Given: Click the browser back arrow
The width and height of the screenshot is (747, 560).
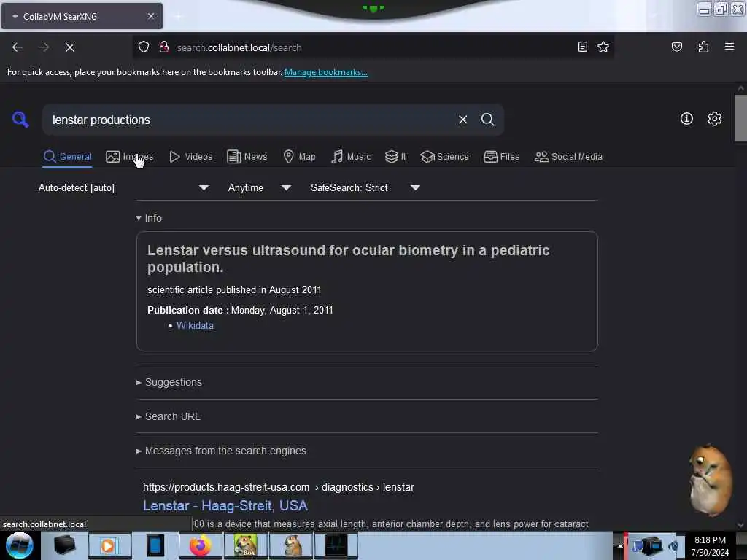Looking at the screenshot, I should click(18, 47).
